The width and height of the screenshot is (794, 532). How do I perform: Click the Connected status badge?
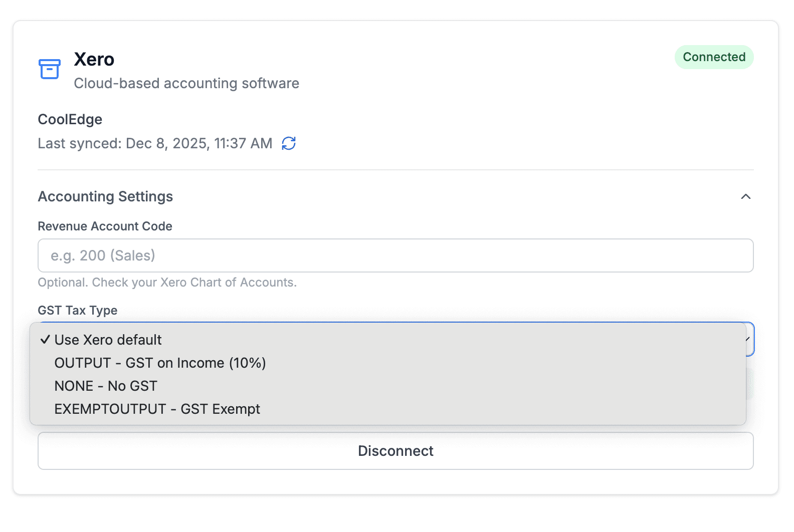(x=714, y=57)
